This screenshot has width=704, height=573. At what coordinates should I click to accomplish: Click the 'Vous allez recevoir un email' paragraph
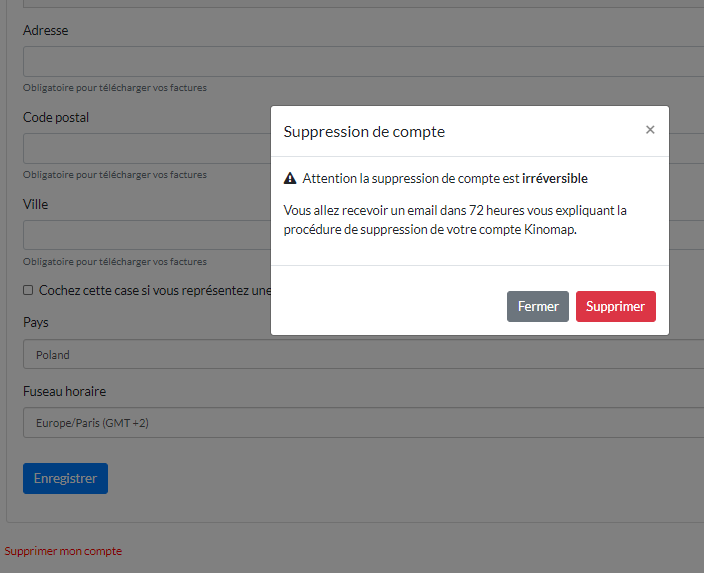[455, 220]
